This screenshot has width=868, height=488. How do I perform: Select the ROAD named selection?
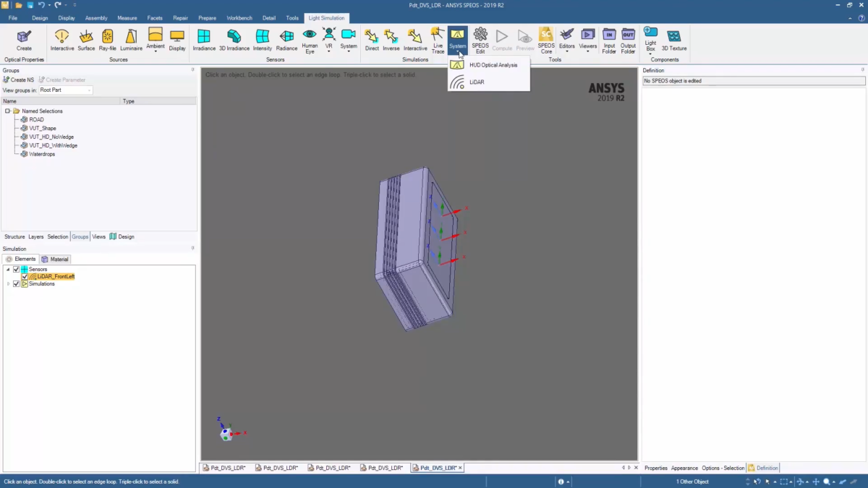coord(36,119)
